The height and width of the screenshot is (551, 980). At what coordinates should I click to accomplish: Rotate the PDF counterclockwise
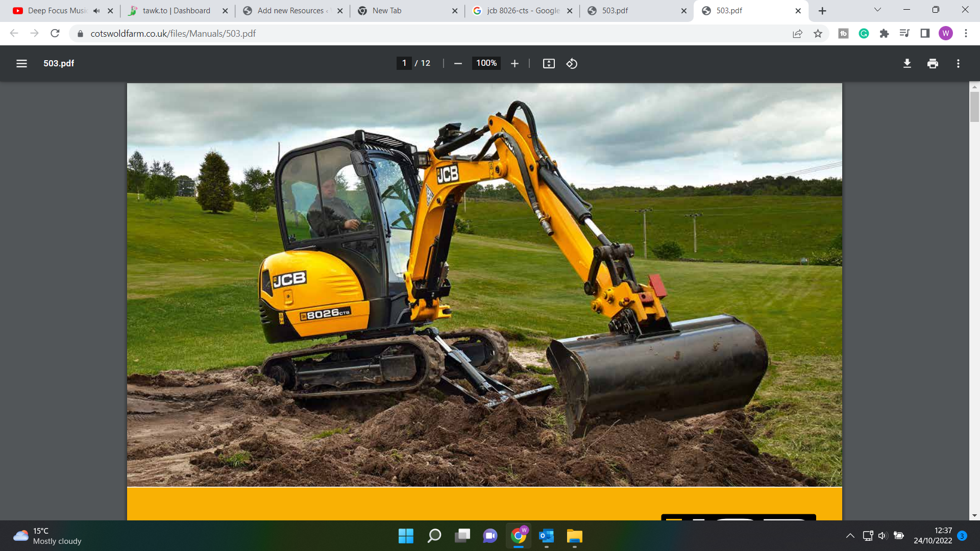click(x=572, y=63)
